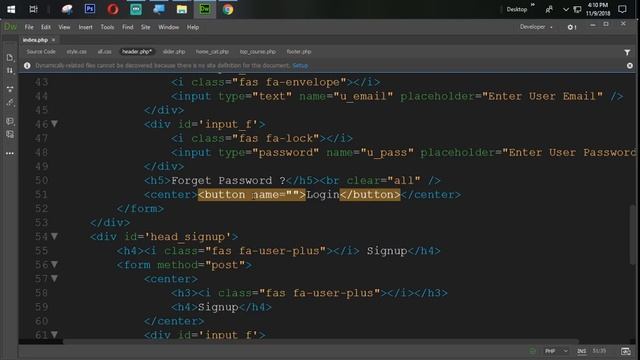
Task: Open File Explorer from the taskbar
Action: pos(182,9)
